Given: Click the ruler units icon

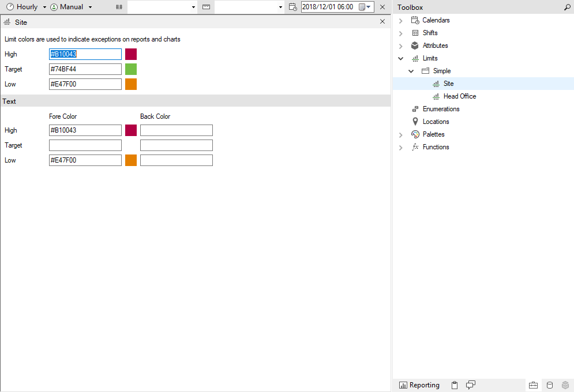Looking at the screenshot, I should point(206,7).
